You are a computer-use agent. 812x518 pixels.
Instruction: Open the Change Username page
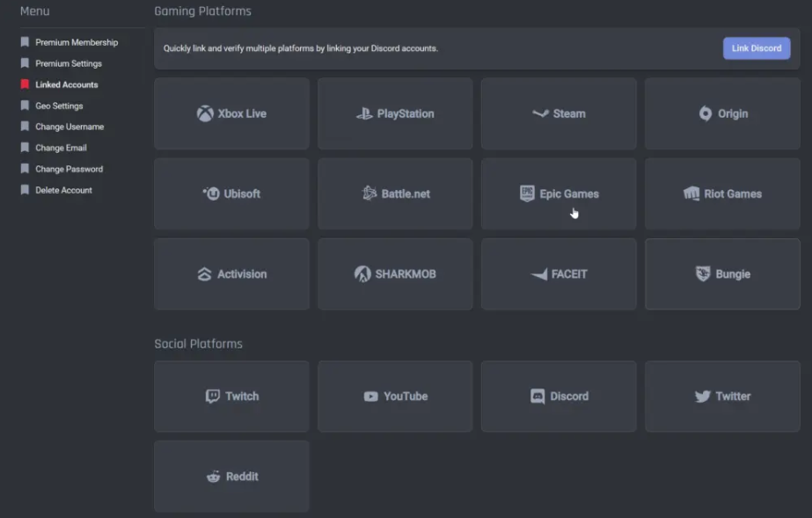69,127
